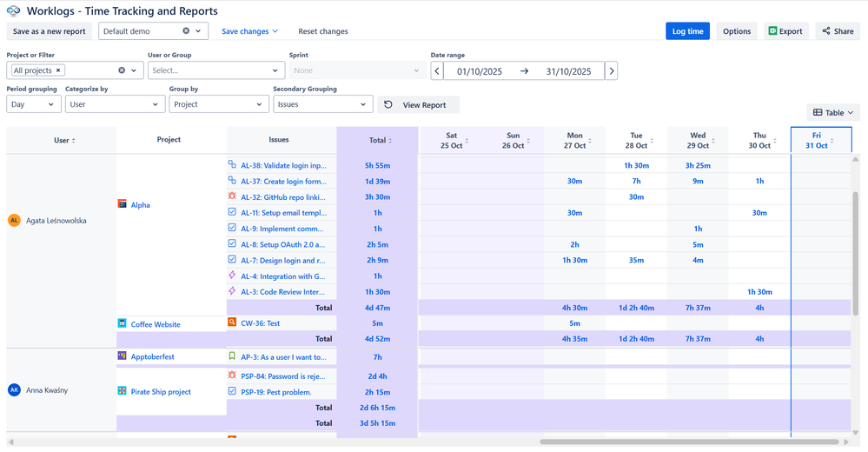Sort by the Total column header
The image size is (868, 452).
[x=377, y=140]
